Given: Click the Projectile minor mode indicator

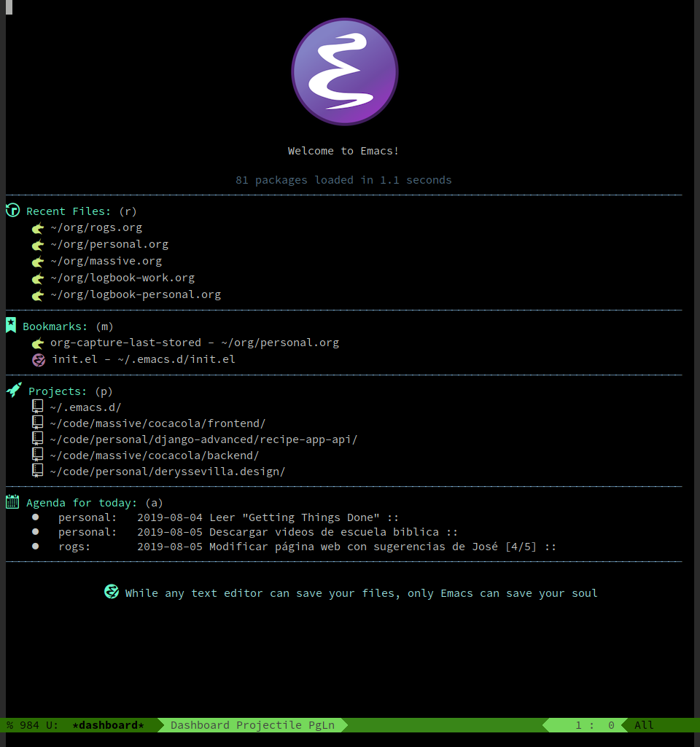Looking at the screenshot, I should coord(269,725).
